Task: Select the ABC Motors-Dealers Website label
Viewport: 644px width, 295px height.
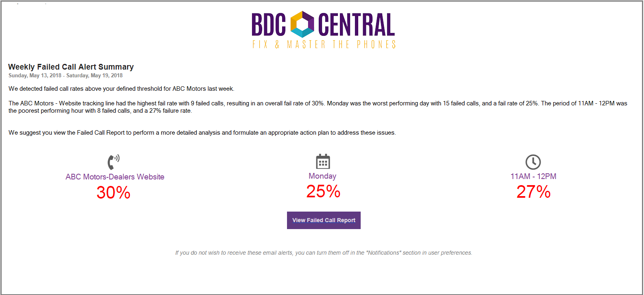Action: tap(115, 177)
